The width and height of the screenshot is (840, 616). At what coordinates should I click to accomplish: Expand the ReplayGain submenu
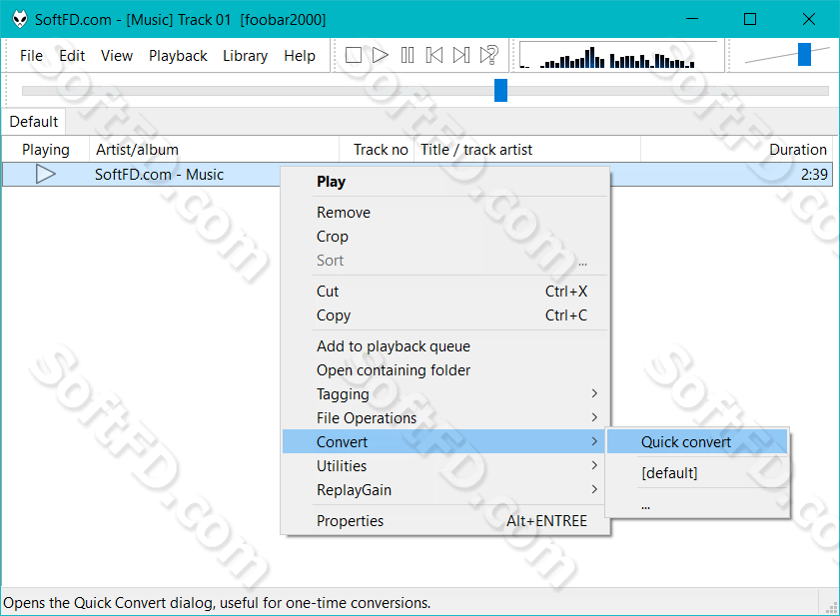click(x=445, y=489)
